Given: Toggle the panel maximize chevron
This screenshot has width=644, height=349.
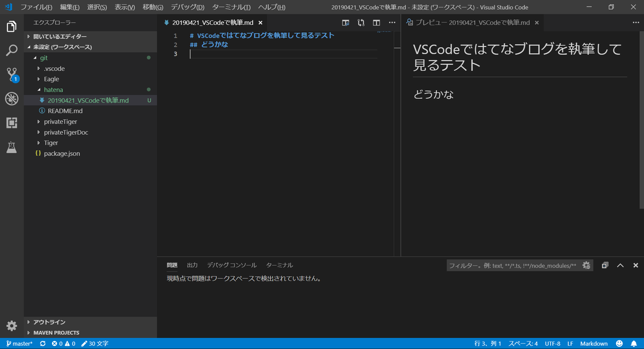Looking at the screenshot, I should click(x=620, y=265).
